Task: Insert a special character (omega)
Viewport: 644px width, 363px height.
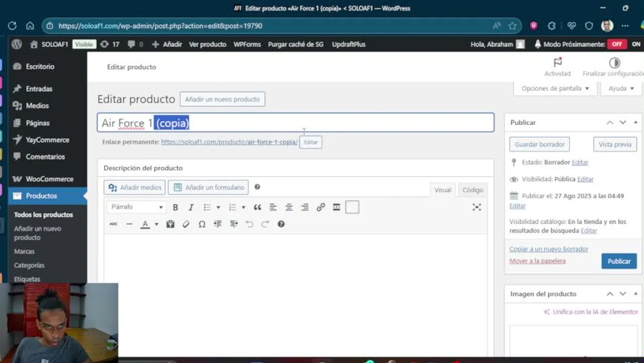Action: point(202,224)
